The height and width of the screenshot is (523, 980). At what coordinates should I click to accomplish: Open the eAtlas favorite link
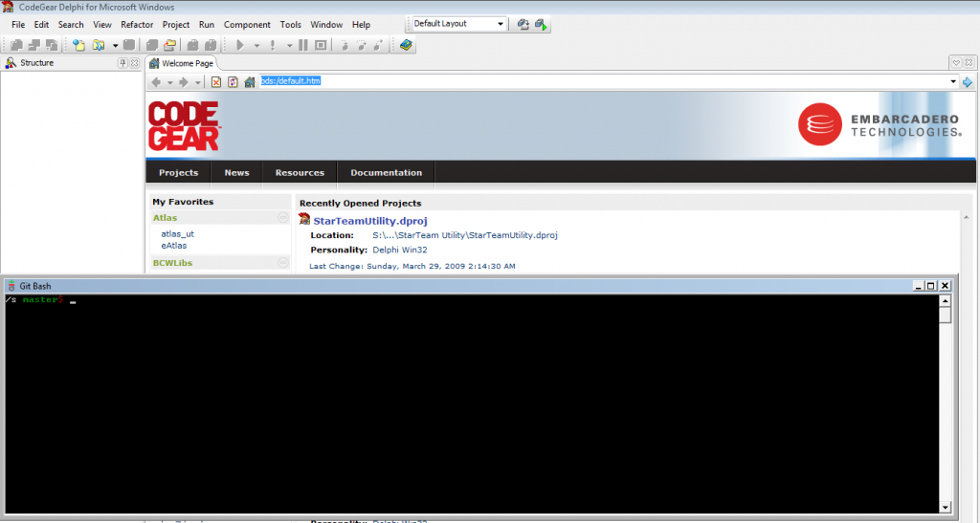click(174, 246)
